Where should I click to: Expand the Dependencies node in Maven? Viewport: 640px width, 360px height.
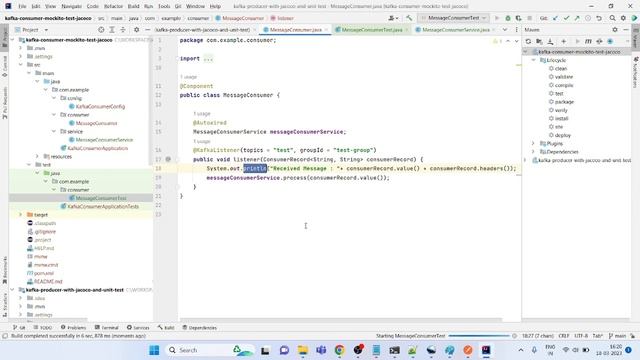coord(533,152)
